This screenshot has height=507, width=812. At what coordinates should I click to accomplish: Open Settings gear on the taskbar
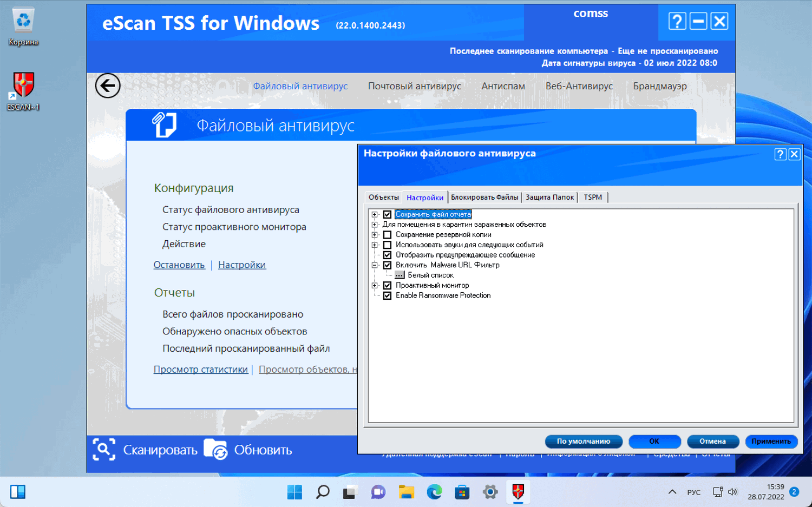point(490,492)
